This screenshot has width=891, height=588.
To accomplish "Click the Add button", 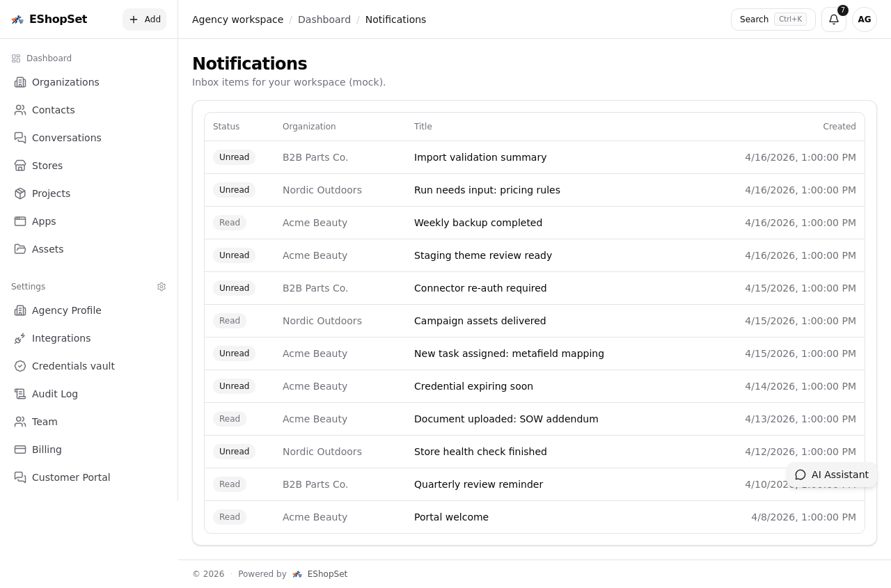I will [x=144, y=19].
